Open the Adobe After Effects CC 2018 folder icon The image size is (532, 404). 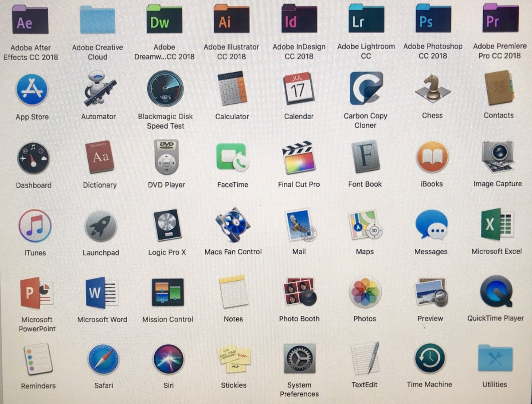click(x=30, y=20)
